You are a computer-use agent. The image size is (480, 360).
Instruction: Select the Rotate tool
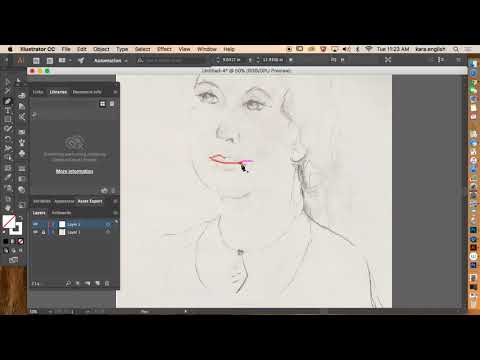pos(8,138)
